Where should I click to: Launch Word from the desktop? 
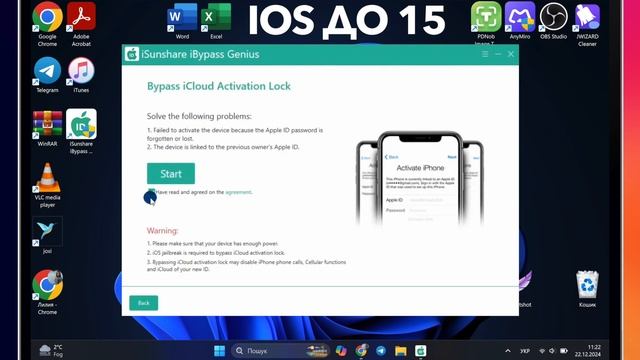(x=182, y=21)
